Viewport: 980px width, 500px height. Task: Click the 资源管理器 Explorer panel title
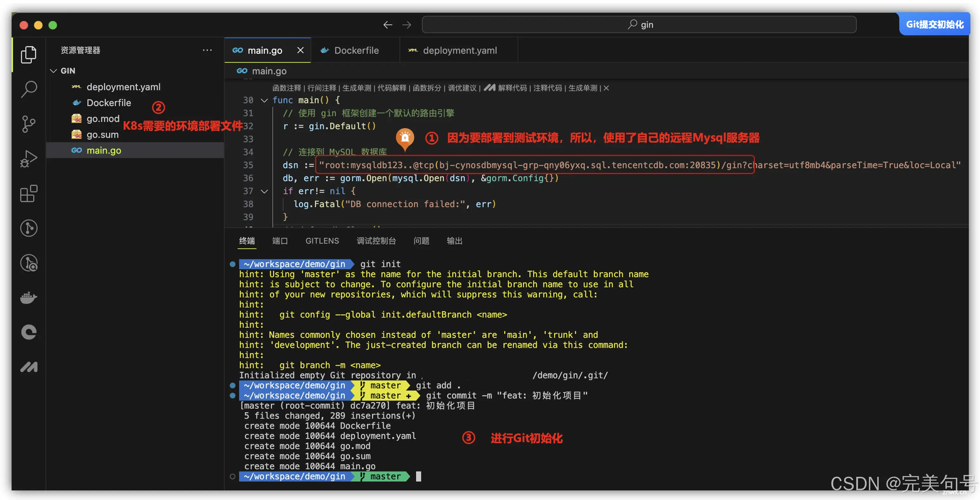[80, 50]
